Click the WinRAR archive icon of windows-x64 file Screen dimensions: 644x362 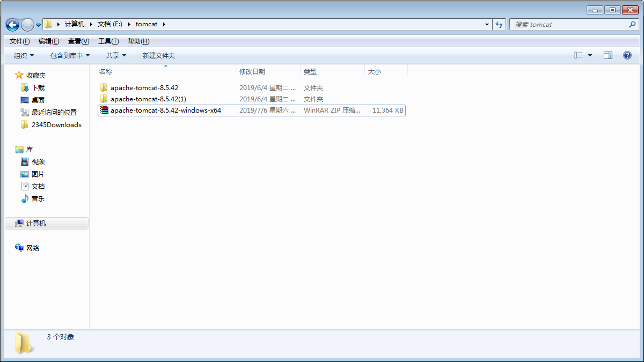(x=104, y=110)
